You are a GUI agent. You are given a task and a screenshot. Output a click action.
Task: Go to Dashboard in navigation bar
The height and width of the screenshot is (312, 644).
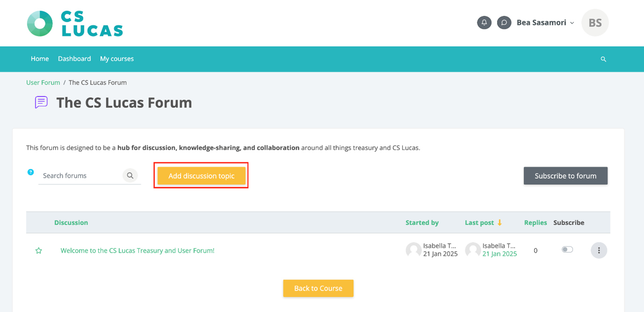74,58
